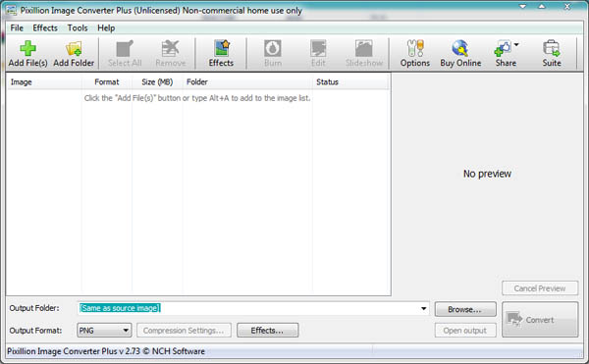Click the status bar version text

pyautogui.click(x=106, y=351)
